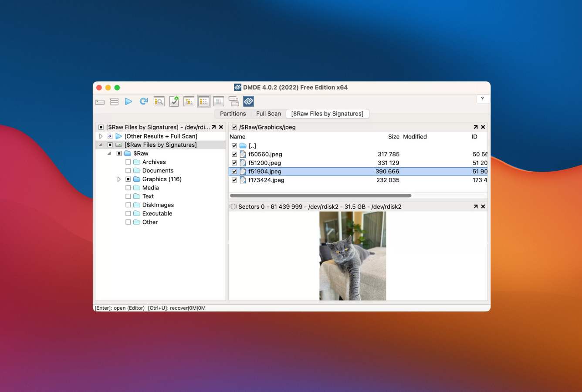Switch to the Partitions tab
Image resolution: width=582 pixels, height=392 pixels.
(x=233, y=114)
